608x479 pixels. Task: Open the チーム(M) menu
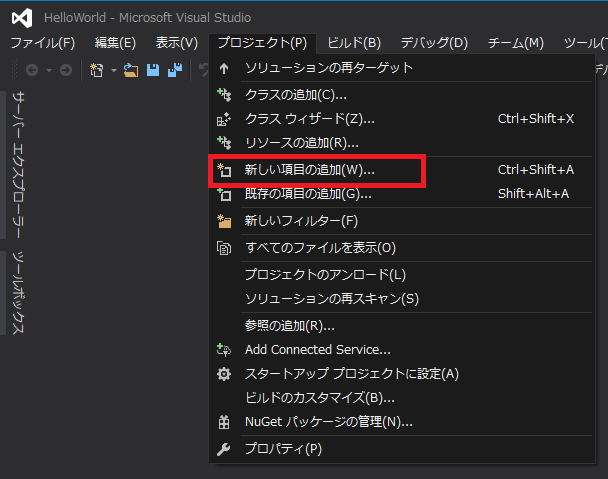516,43
